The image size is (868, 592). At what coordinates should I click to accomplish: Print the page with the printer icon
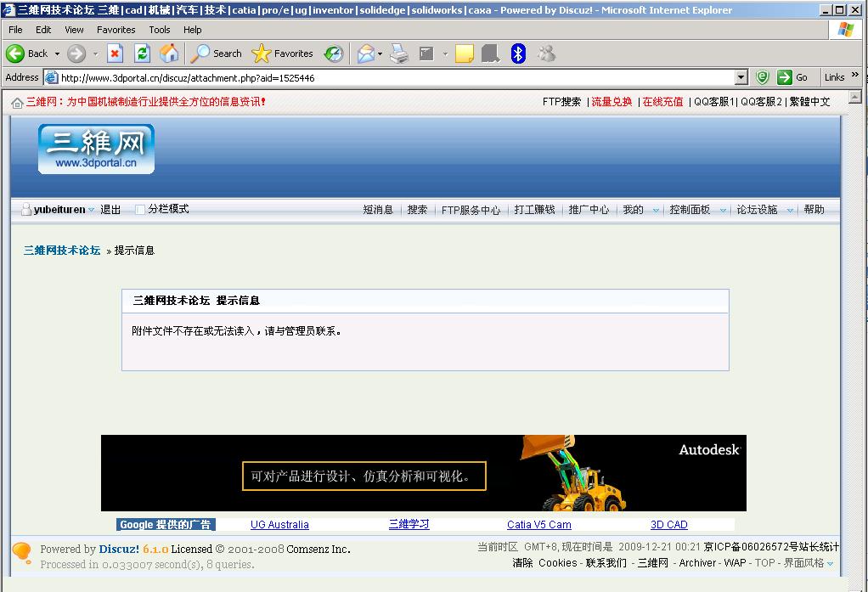[399, 54]
